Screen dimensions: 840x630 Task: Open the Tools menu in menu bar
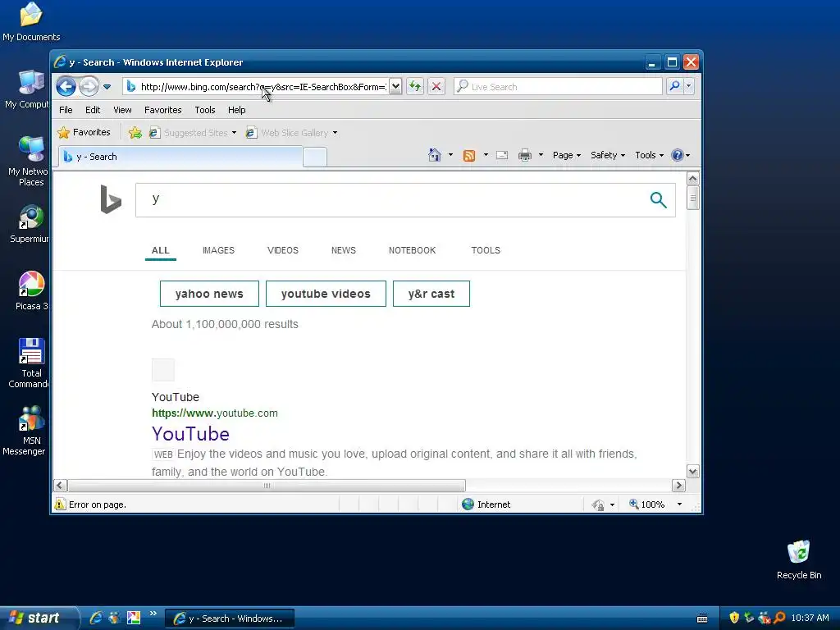(x=204, y=110)
